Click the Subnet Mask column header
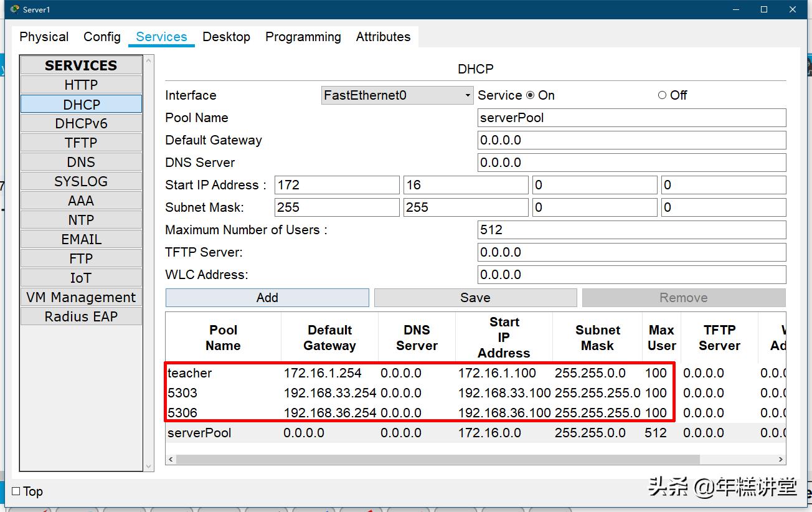This screenshot has height=512, width=812. [x=597, y=338]
